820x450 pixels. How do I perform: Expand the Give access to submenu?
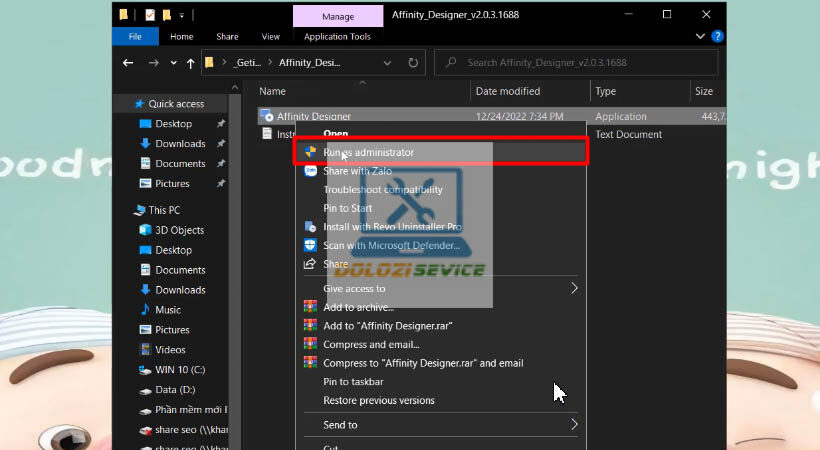tap(574, 289)
